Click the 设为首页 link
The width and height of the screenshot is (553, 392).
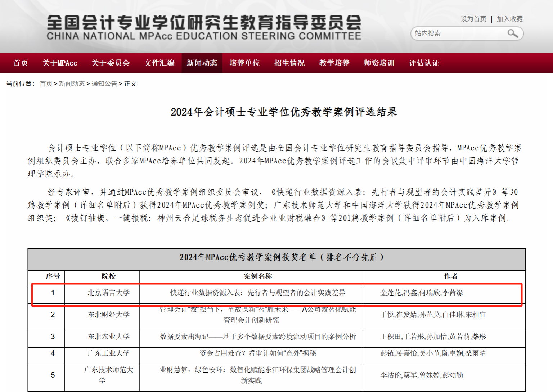click(473, 19)
